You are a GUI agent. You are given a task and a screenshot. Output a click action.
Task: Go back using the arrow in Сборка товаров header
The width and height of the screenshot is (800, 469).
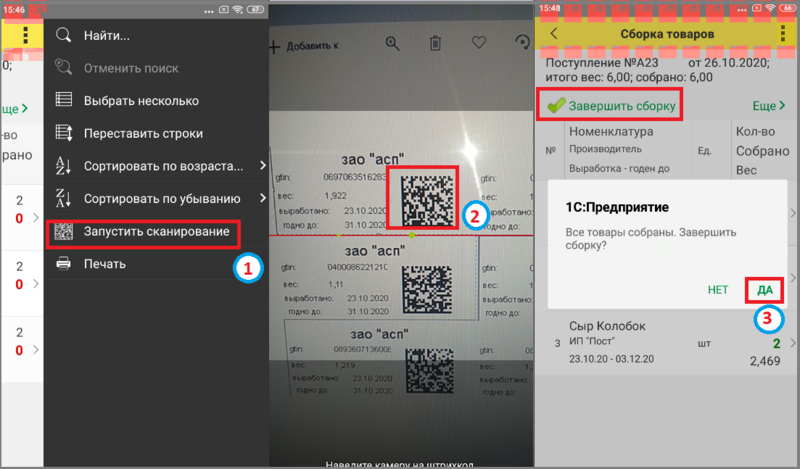tap(554, 34)
